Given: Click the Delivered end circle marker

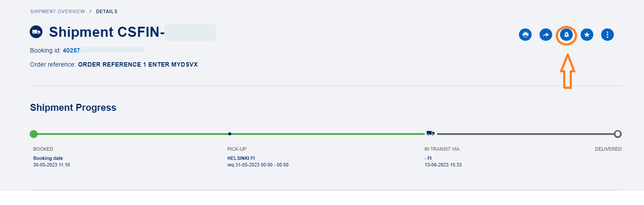Looking at the screenshot, I should coord(617,134).
